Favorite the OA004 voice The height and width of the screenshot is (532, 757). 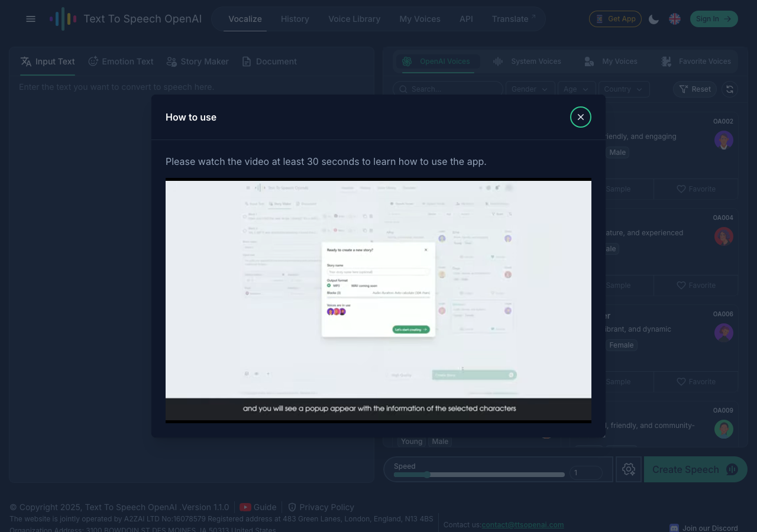pos(696,286)
